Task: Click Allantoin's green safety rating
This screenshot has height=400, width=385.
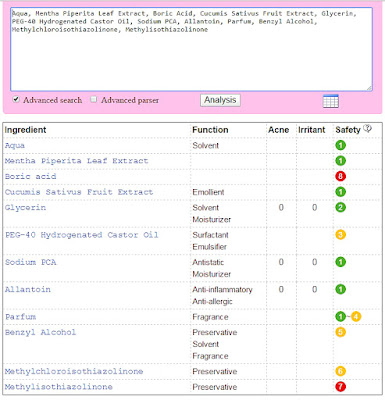Action: pos(340,289)
